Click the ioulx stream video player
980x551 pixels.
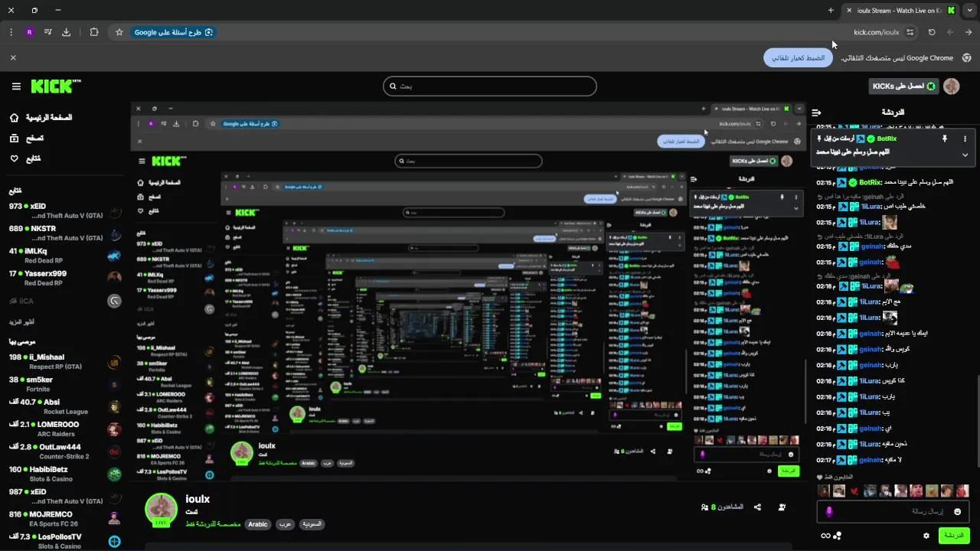click(469, 291)
